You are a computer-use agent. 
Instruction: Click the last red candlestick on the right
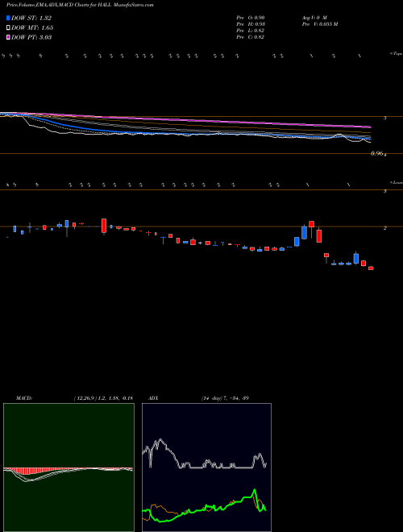pos(371,268)
